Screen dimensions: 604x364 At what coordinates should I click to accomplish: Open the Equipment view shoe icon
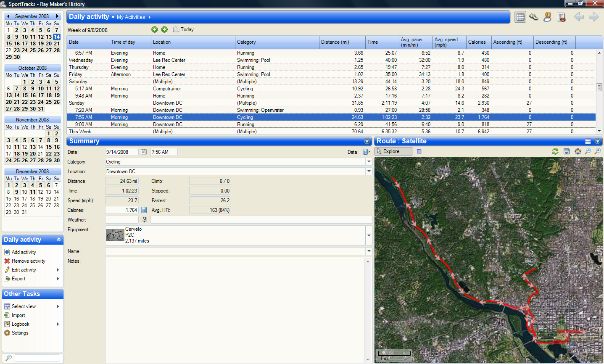(x=534, y=17)
